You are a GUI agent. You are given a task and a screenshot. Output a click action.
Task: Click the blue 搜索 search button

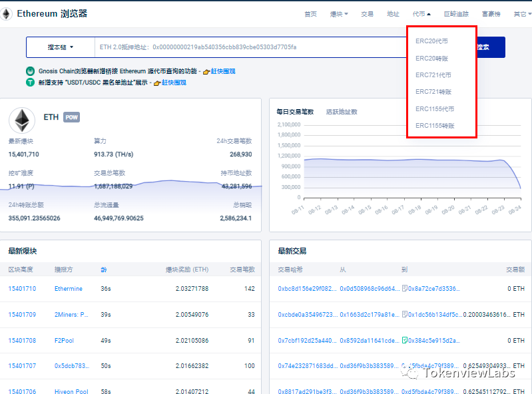point(491,47)
